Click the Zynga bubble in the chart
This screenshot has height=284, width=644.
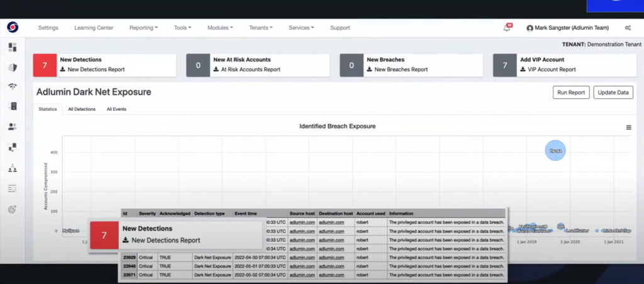(555, 151)
